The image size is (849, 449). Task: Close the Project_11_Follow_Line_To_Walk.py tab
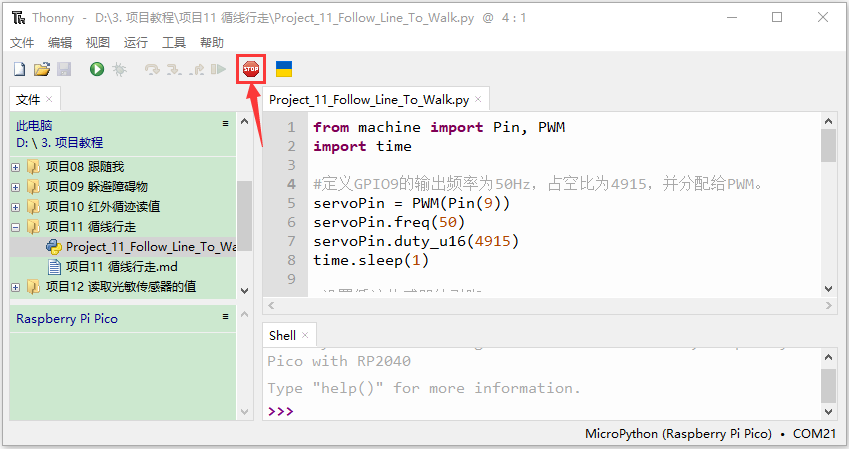click(478, 99)
